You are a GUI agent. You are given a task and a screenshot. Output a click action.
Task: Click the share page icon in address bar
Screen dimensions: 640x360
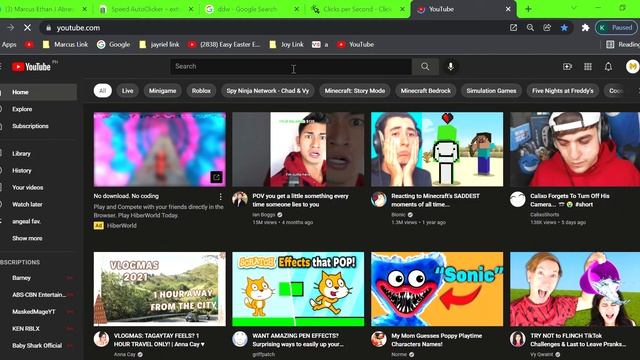coord(547,28)
